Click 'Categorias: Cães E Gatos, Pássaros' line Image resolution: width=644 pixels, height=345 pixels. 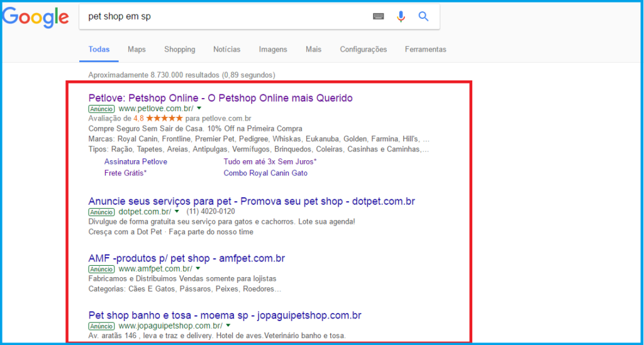[185, 289]
